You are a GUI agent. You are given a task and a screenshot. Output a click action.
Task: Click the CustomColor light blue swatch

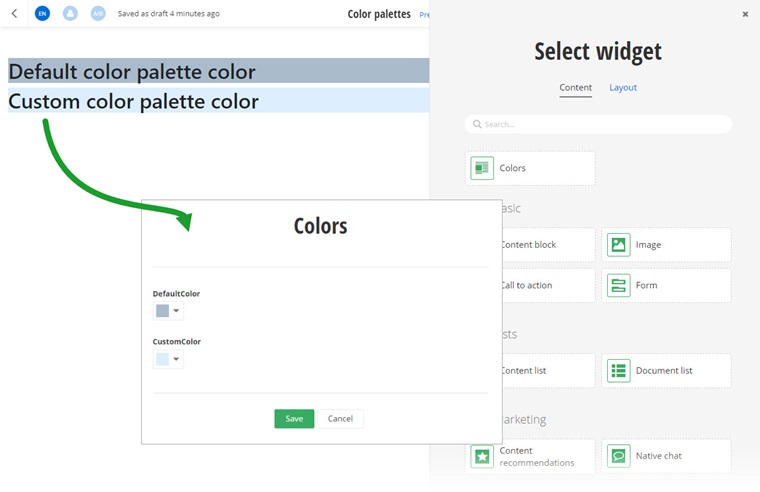162,359
